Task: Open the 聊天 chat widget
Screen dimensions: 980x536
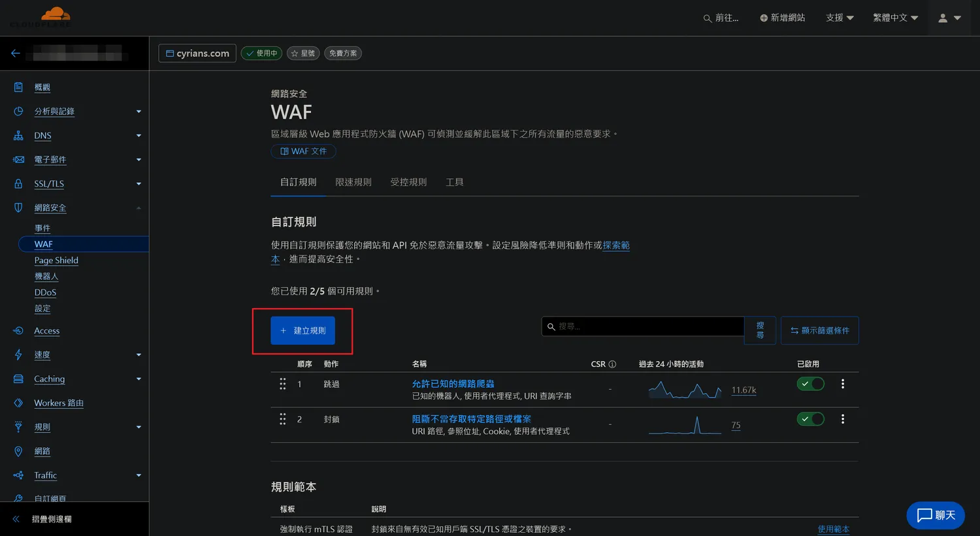Action: click(935, 515)
